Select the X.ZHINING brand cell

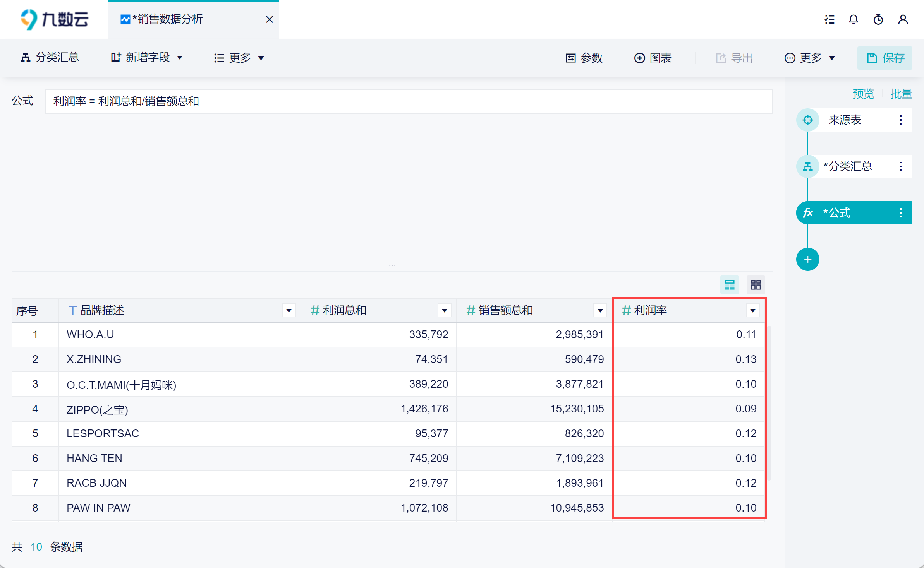coord(180,359)
